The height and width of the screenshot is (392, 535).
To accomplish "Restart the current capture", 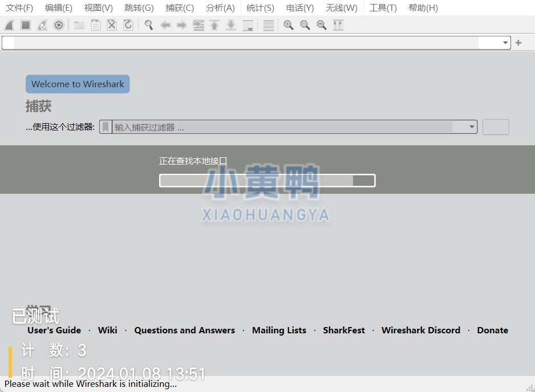I will tap(42, 25).
